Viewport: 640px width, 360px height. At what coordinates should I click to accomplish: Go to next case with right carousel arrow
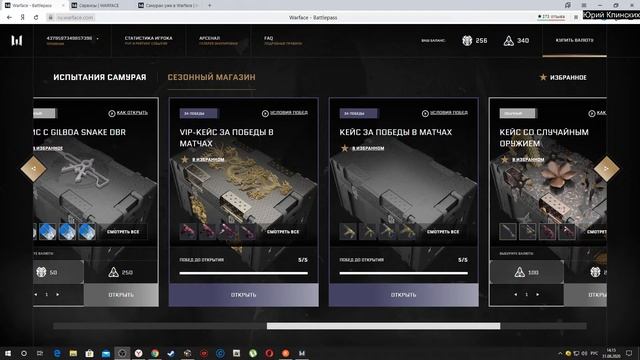click(607, 168)
